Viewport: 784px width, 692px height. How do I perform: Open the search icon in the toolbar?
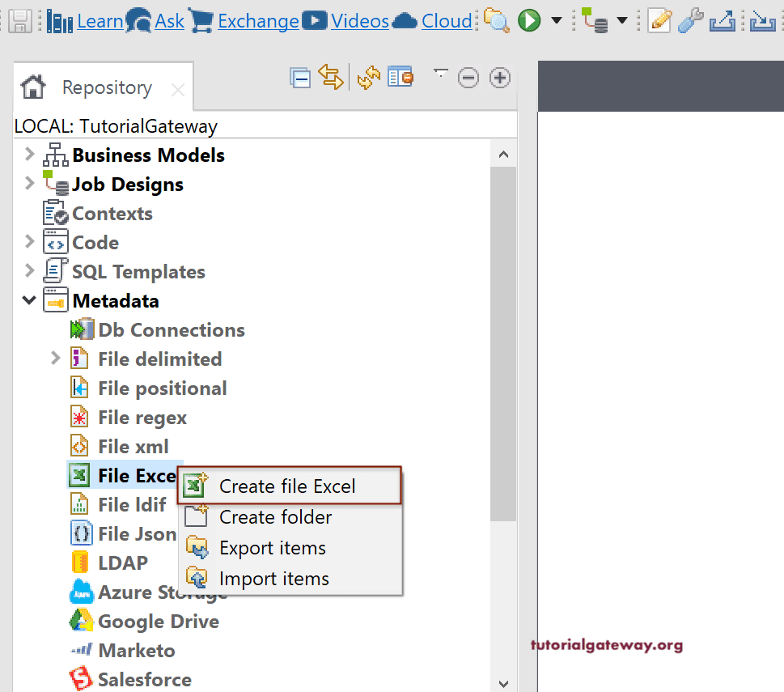(x=496, y=19)
